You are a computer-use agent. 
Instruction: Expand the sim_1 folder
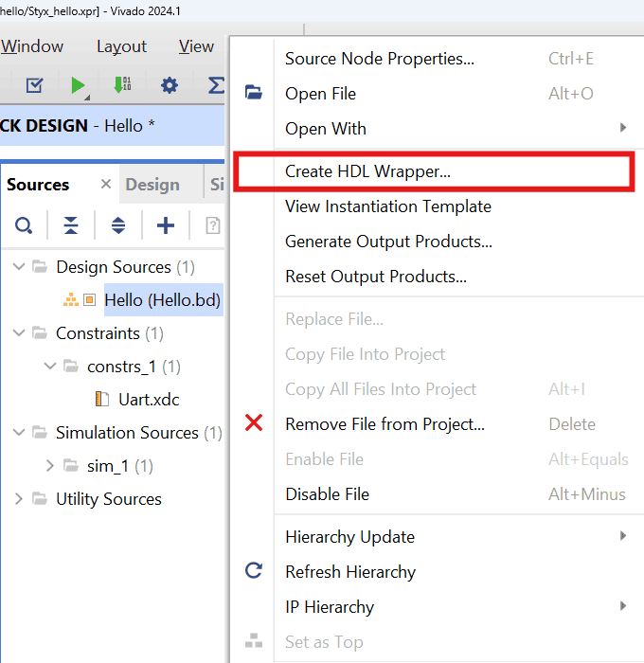[x=50, y=466]
